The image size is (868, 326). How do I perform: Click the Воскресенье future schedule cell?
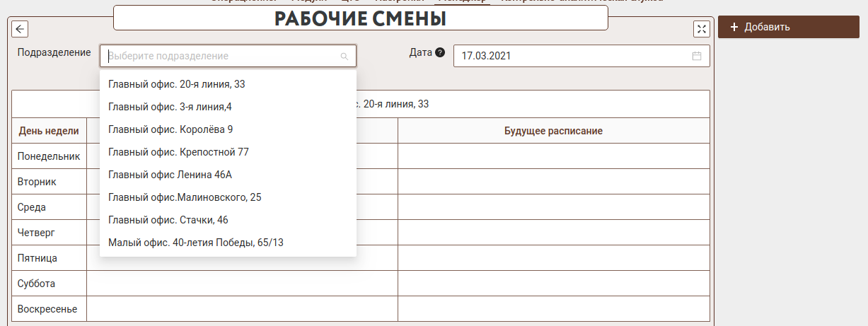coord(553,309)
